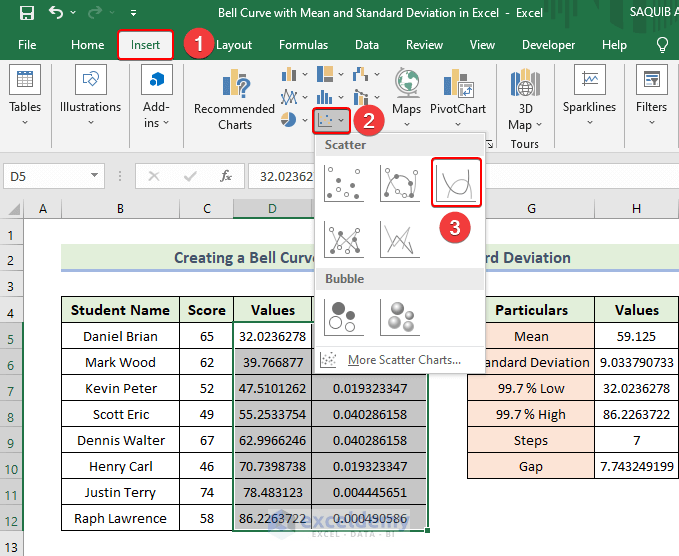Expand the Filters dropdown arrow
The image size is (679, 556).
coord(652,123)
